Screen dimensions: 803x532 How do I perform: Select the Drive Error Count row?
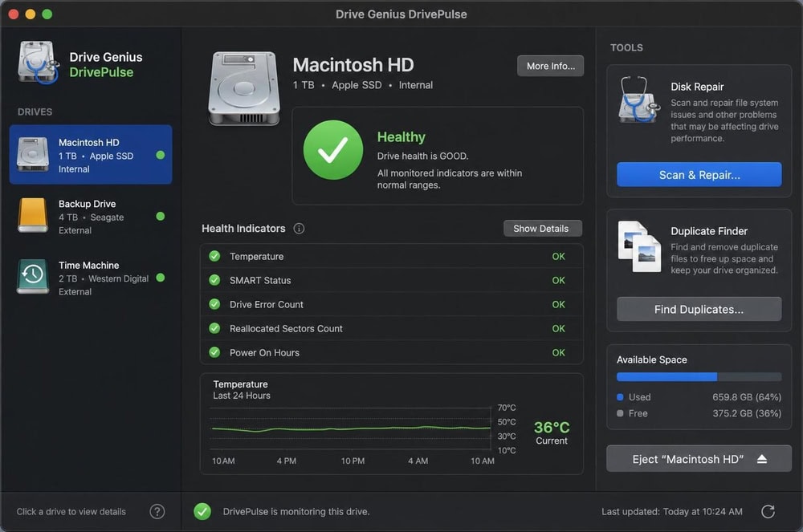(392, 304)
